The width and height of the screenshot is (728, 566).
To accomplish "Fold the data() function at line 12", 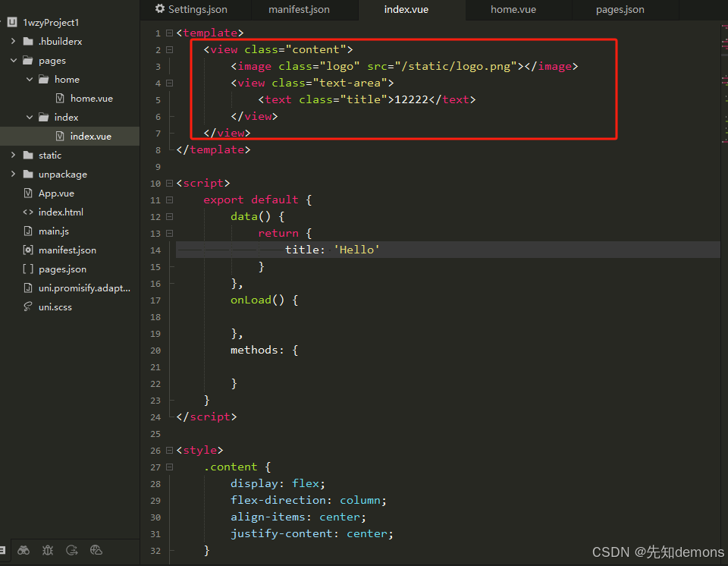I will (169, 217).
